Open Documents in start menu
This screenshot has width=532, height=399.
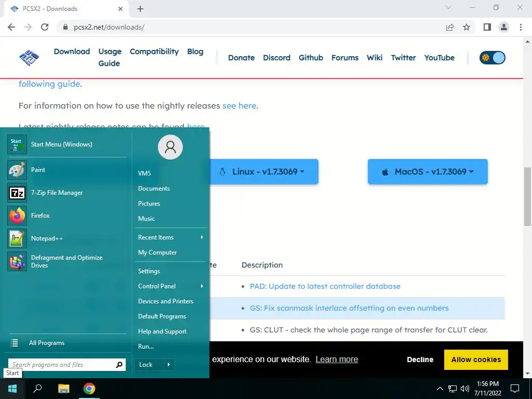tap(154, 189)
